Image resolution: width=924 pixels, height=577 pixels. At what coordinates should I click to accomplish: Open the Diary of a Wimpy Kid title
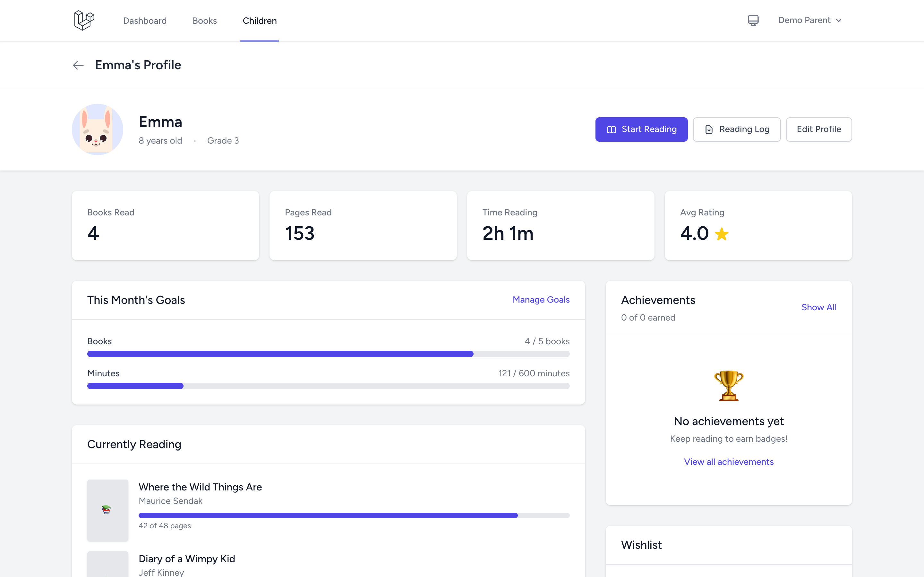[x=187, y=559]
